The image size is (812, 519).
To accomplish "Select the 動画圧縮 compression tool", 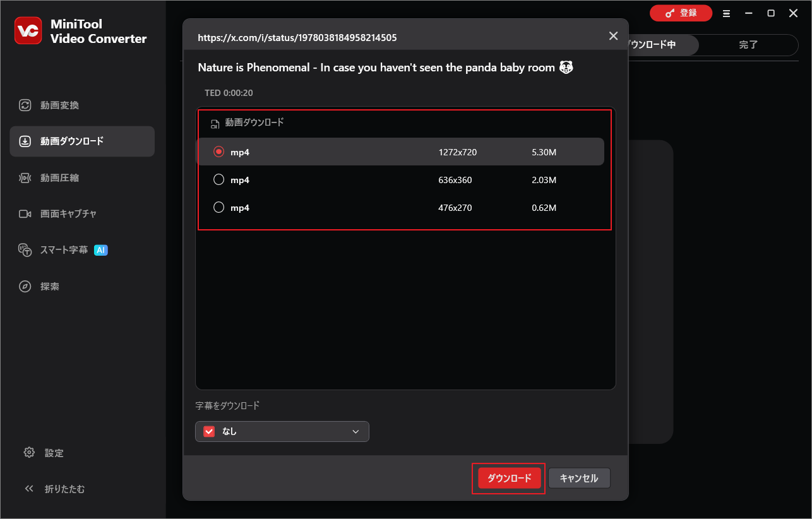I will (x=59, y=177).
